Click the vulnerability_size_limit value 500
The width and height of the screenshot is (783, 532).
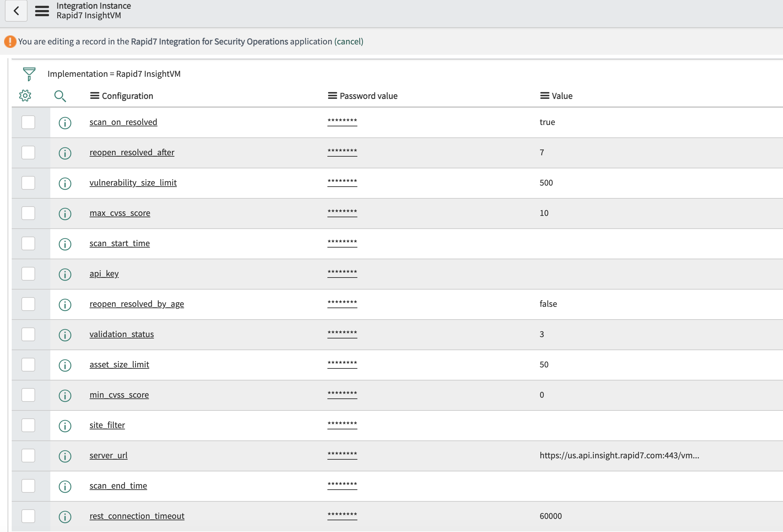(546, 183)
